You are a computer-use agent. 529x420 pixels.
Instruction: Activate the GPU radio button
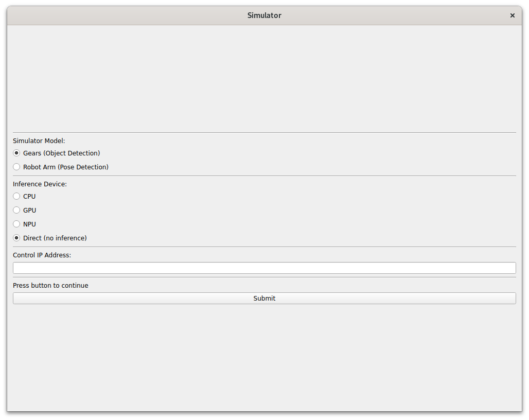pos(16,210)
